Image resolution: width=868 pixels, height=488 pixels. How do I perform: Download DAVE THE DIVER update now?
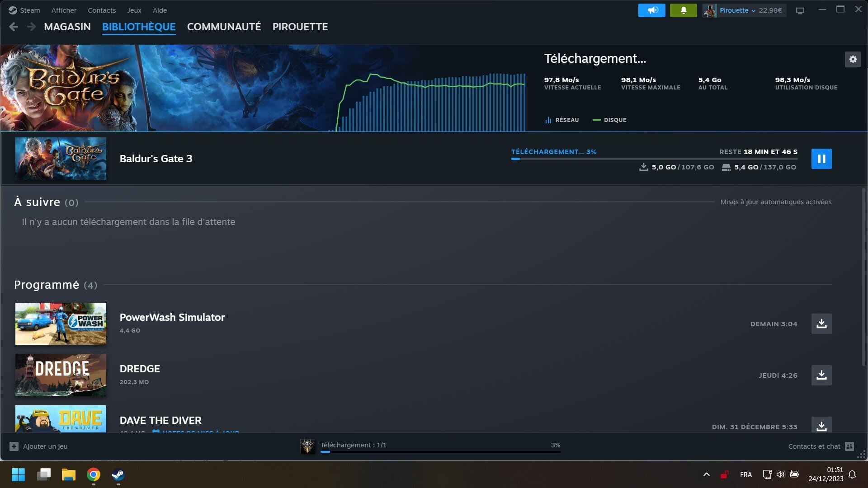point(821,425)
